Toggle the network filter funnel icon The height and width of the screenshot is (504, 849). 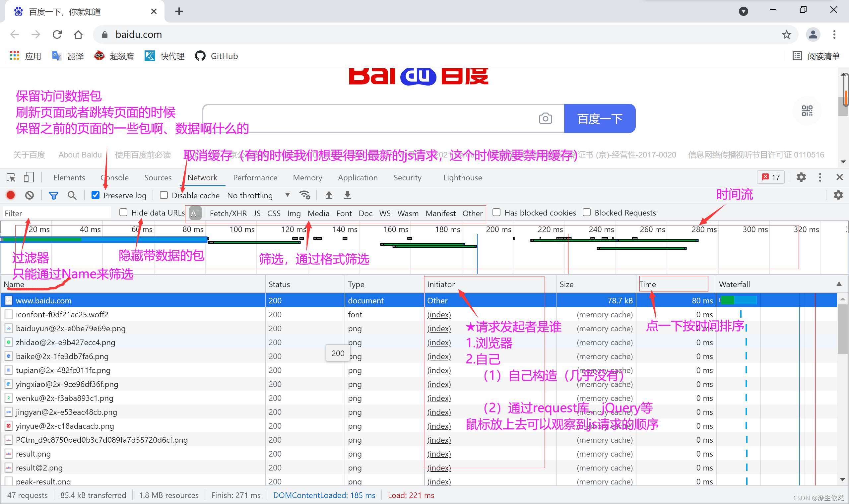pos(53,195)
